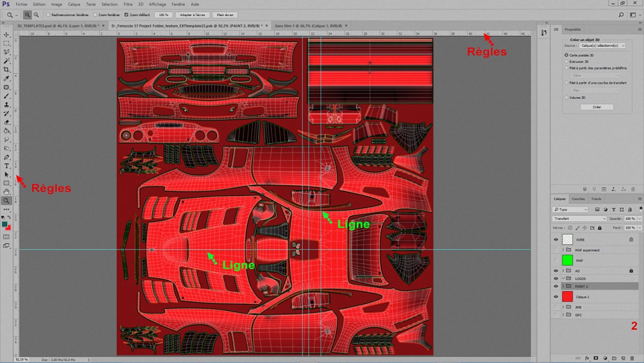Screen dimensions: 644x363
Task: Expand the PAINT 2 layer group
Action: click(563, 287)
